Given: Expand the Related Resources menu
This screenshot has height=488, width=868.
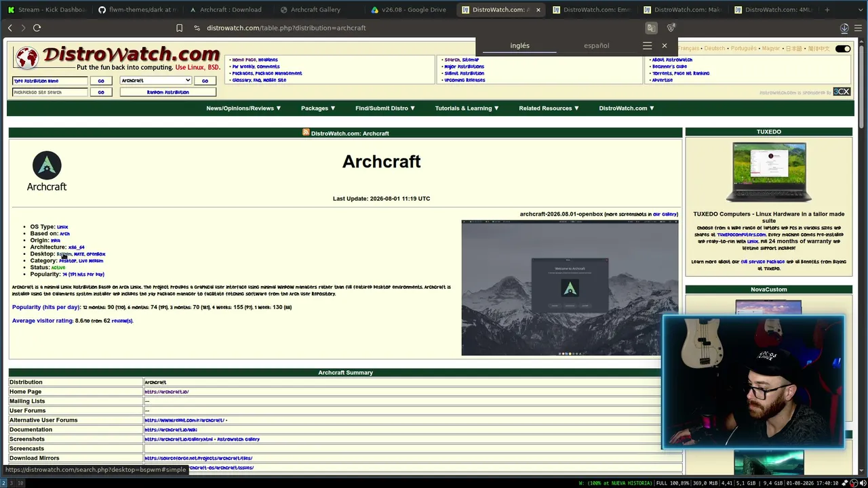Looking at the screenshot, I should 549,108.
